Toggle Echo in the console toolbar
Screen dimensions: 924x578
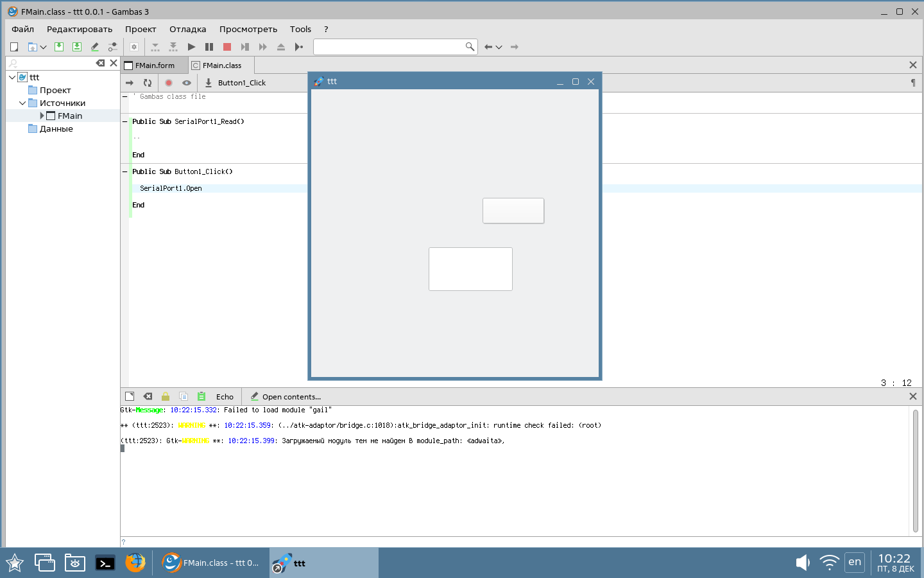(x=225, y=397)
